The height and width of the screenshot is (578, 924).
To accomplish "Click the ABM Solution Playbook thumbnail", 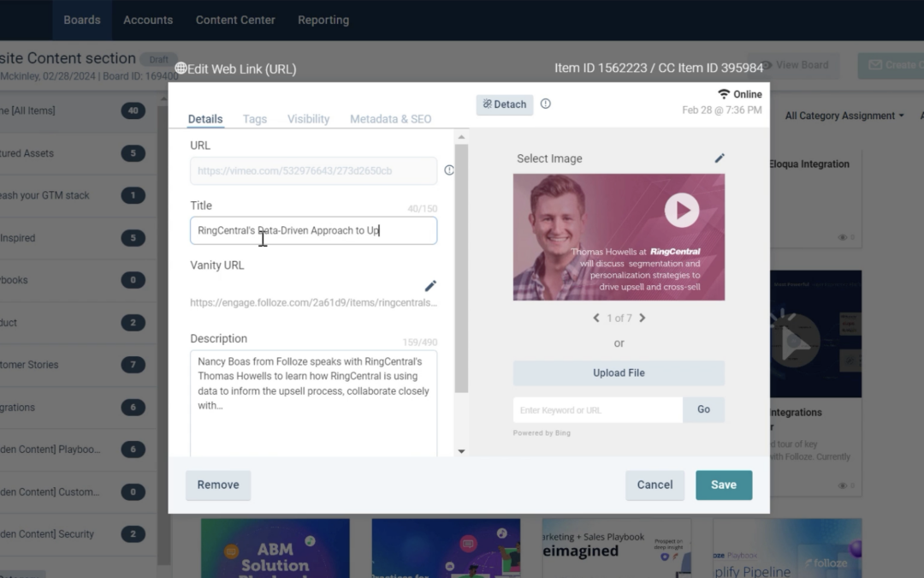I will click(275, 549).
